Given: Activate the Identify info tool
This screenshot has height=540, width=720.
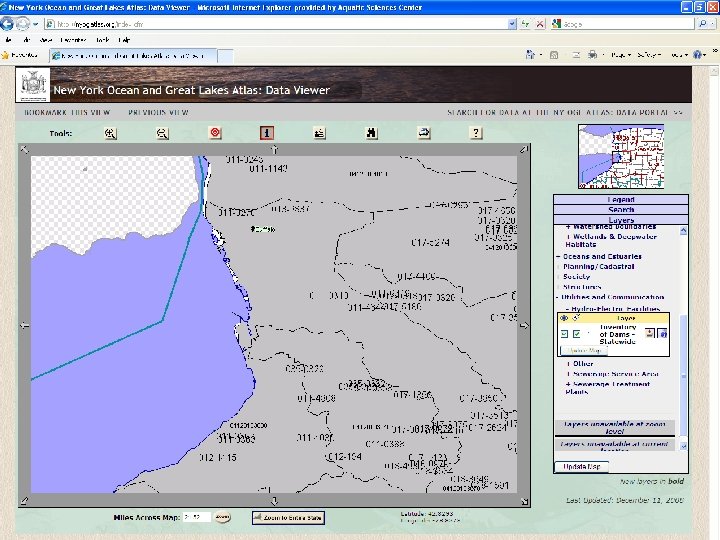Looking at the screenshot, I should point(267,132).
